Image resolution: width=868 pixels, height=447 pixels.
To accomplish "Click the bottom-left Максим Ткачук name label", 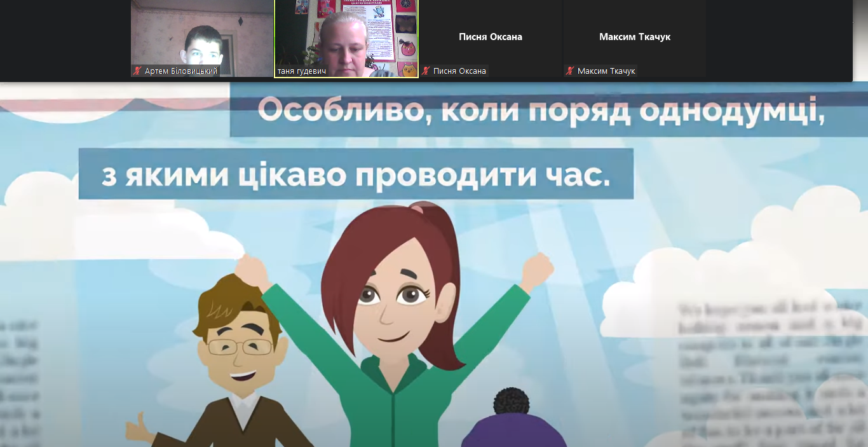I will pyautogui.click(x=606, y=71).
